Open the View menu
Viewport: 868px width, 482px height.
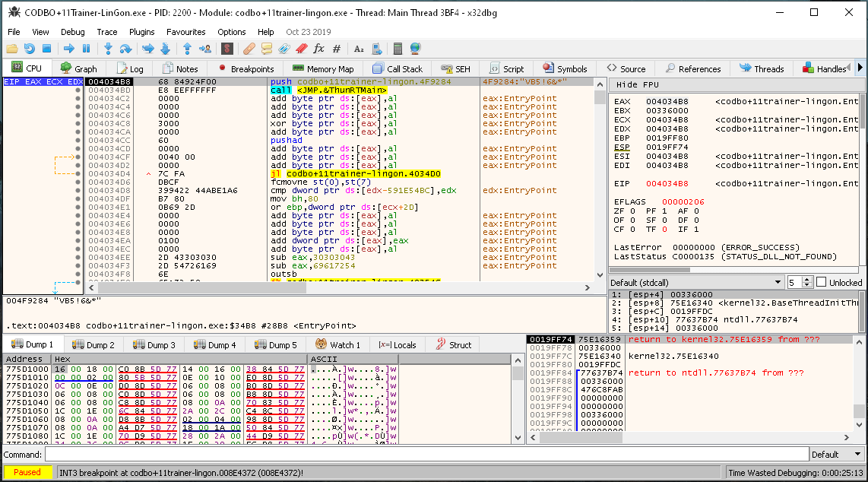(x=40, y=32)
